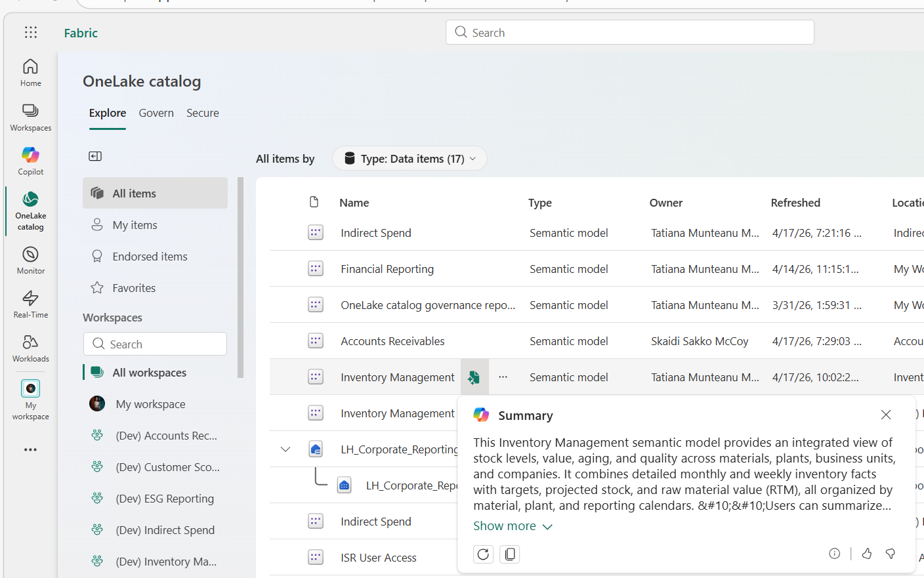
Task: Select All workspaces in the list
Action: click(156, 372)
